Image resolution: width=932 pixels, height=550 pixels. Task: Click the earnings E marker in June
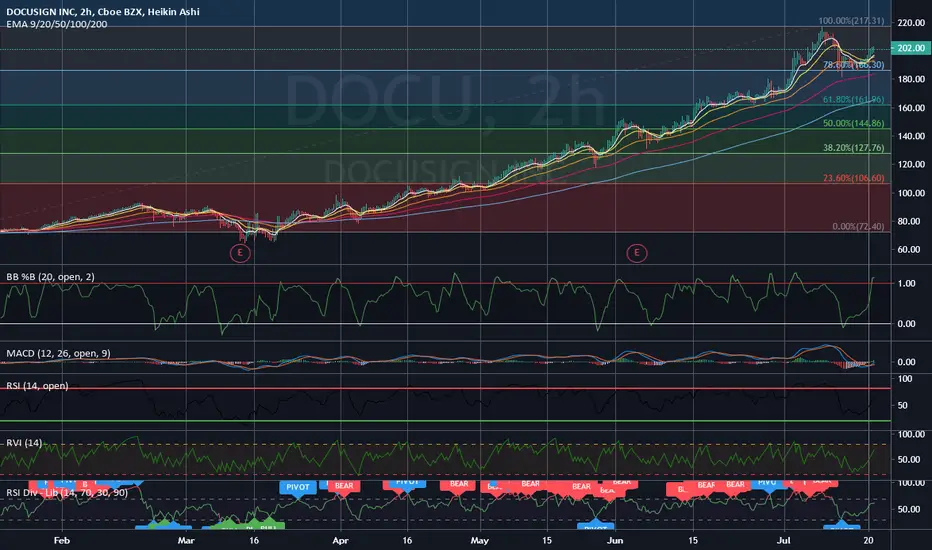point(637,253)
